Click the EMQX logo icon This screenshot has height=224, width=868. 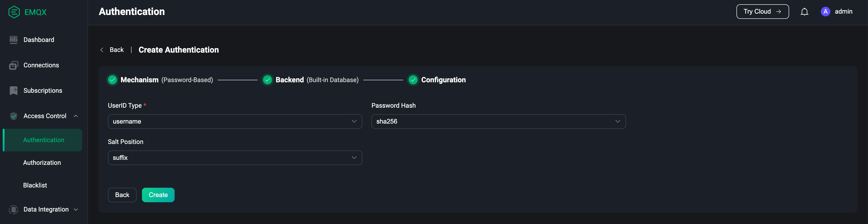point(14,12)
